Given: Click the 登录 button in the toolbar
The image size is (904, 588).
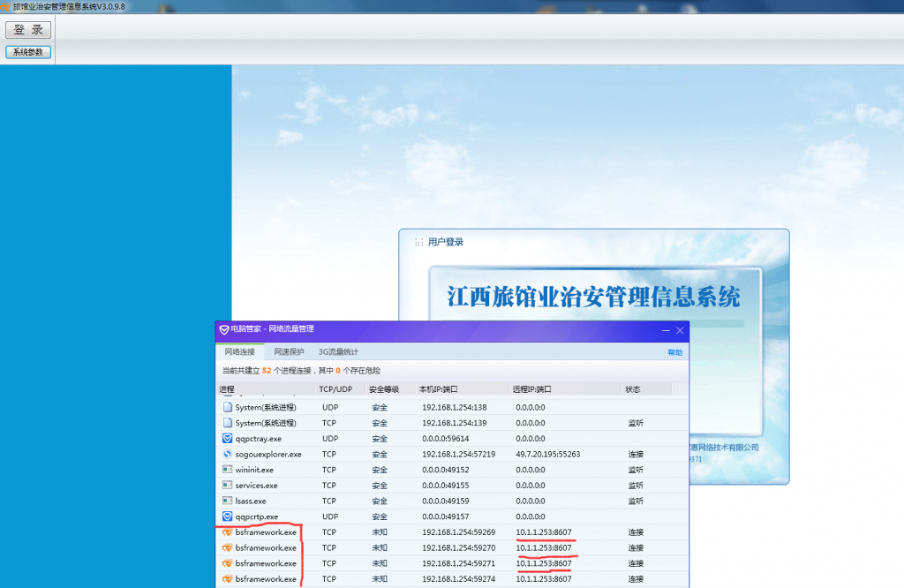Looking at the screenshot, I should point(28,30).
